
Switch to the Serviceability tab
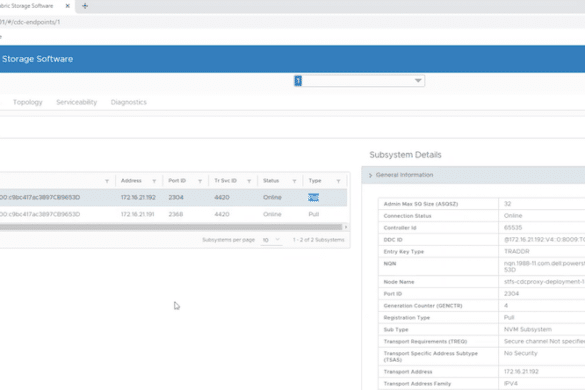pos(76,102)
